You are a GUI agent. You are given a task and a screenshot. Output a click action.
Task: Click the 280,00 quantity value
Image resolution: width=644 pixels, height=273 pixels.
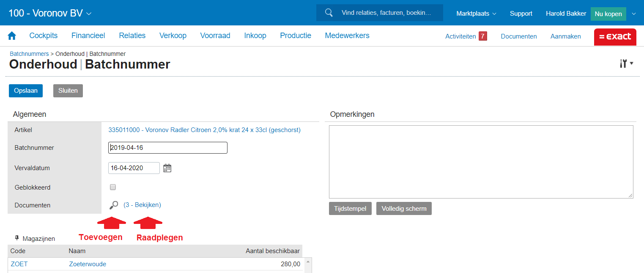[x=290, y=264]
